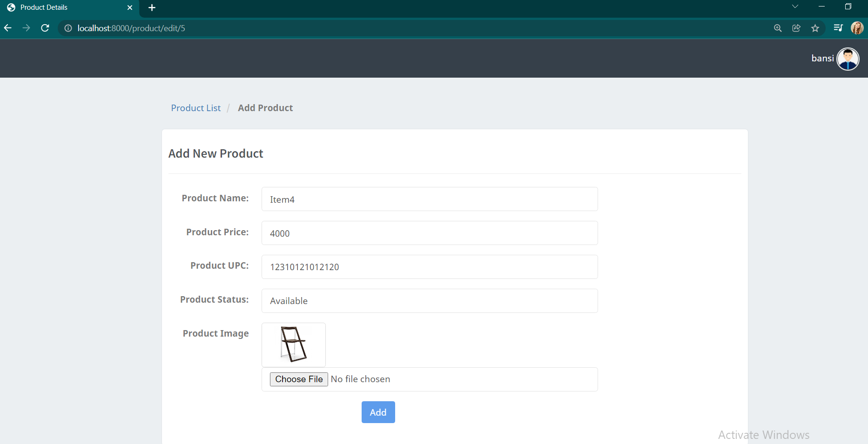
Task: Navigate to Product List breadcrumb link
Action: [195, 107]
